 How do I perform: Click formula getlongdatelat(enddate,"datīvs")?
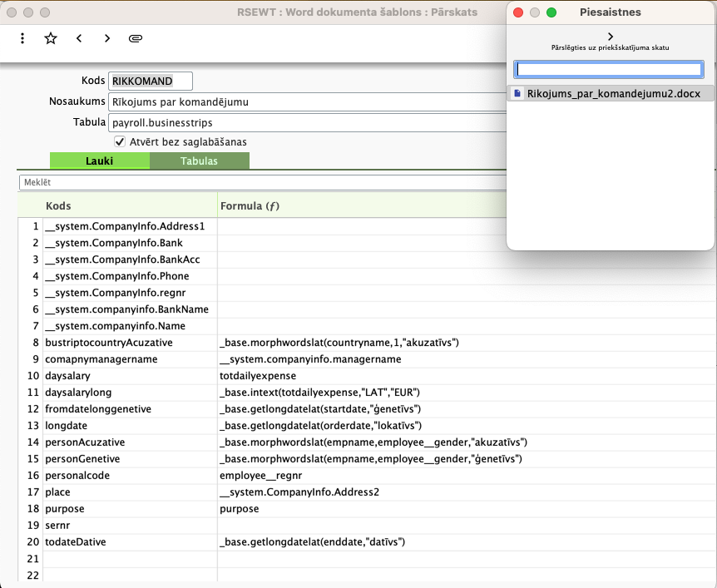coord(312,541)
